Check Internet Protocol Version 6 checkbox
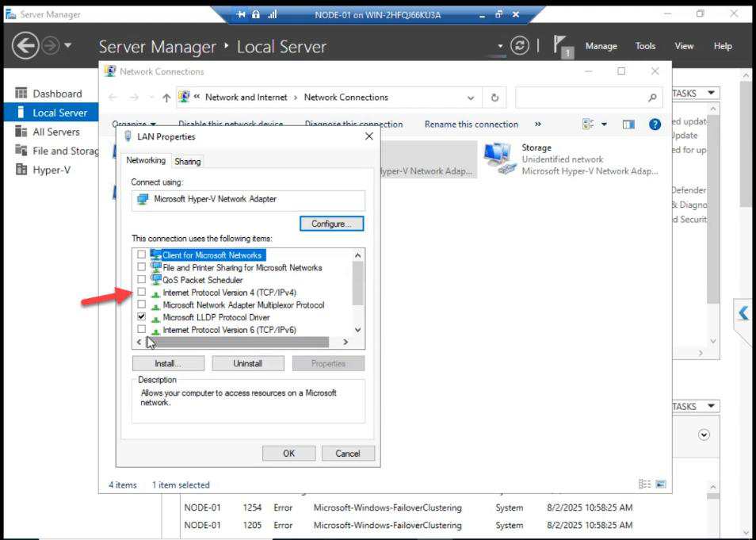The image size is (756, 540). click(141, 330)
